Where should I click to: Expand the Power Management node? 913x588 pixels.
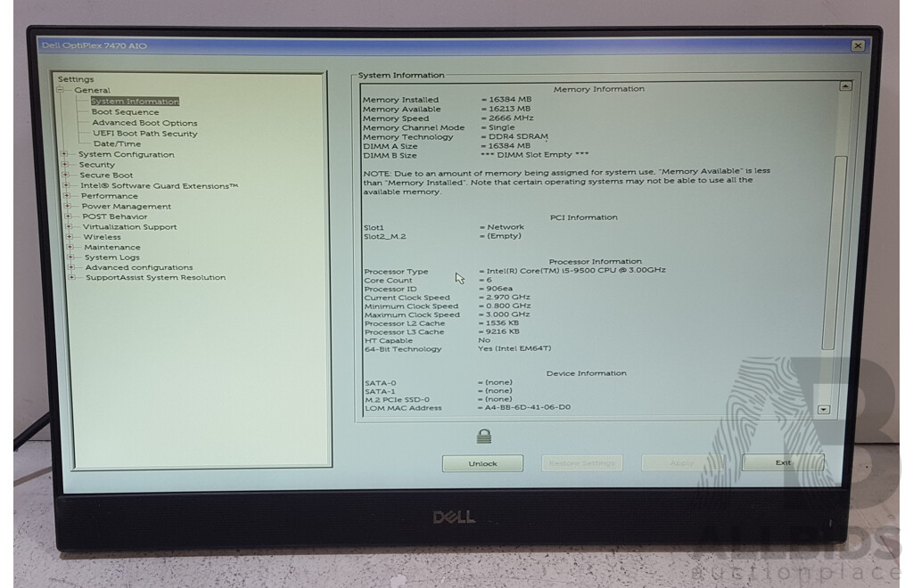[x=67, y=206]
